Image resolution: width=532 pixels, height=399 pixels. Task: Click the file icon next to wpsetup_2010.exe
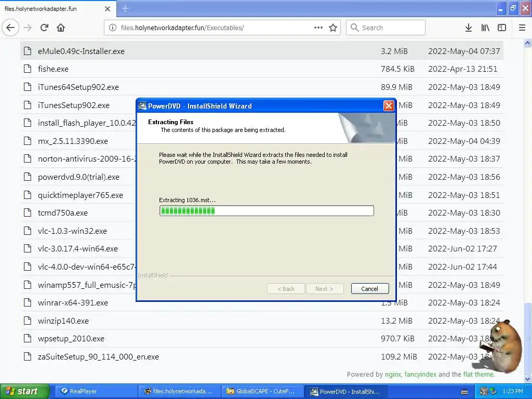coord(28,338)
